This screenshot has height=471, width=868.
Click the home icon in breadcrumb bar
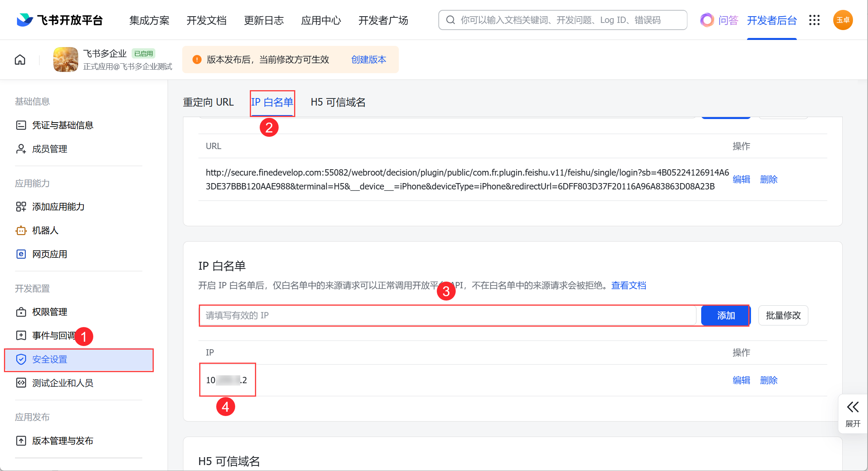coord(20,60)
